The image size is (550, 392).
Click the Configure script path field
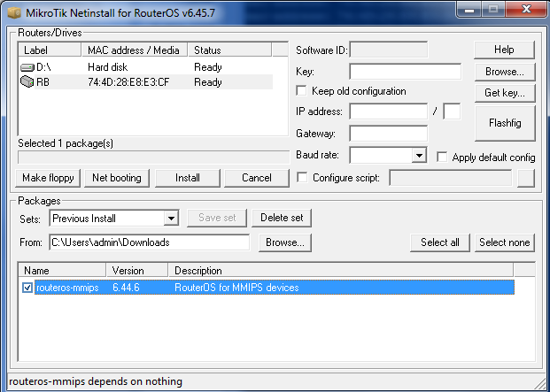click(451, 178)
